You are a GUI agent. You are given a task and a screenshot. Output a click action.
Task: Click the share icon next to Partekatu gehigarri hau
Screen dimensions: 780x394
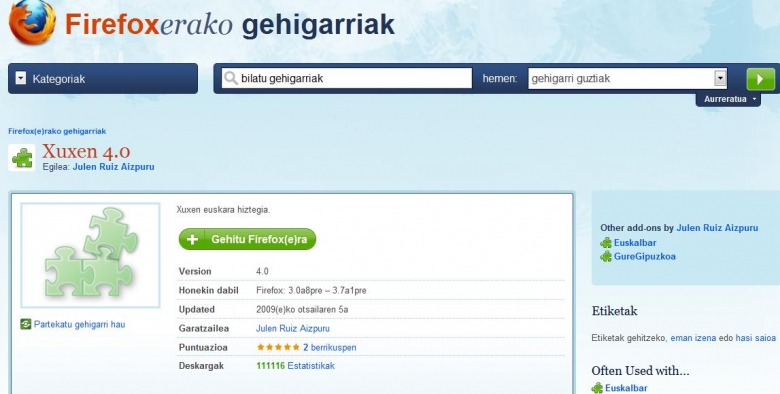point(25,324)
